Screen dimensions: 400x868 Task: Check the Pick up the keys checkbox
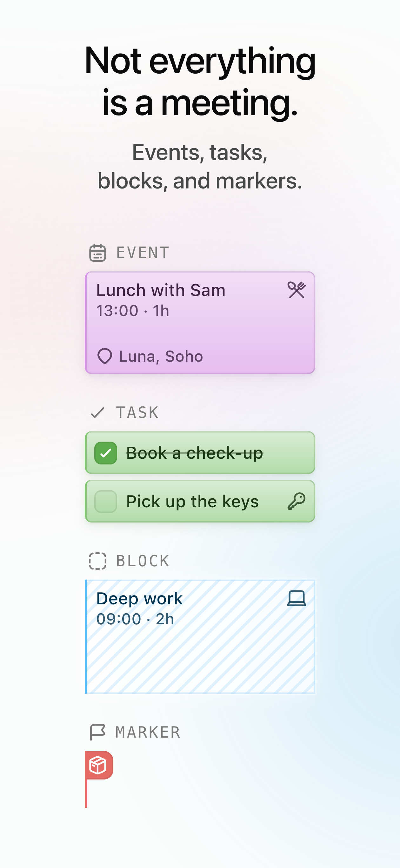(106, 501)
